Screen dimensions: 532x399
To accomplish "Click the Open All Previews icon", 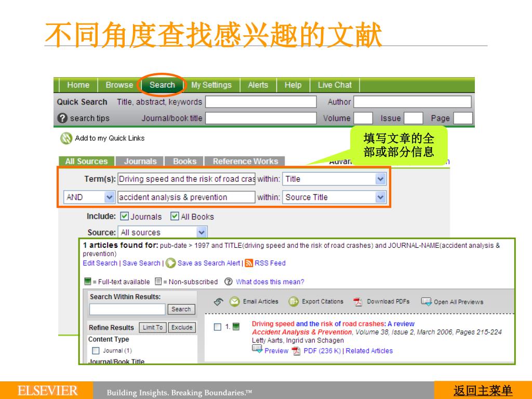I will pos(427,302).
